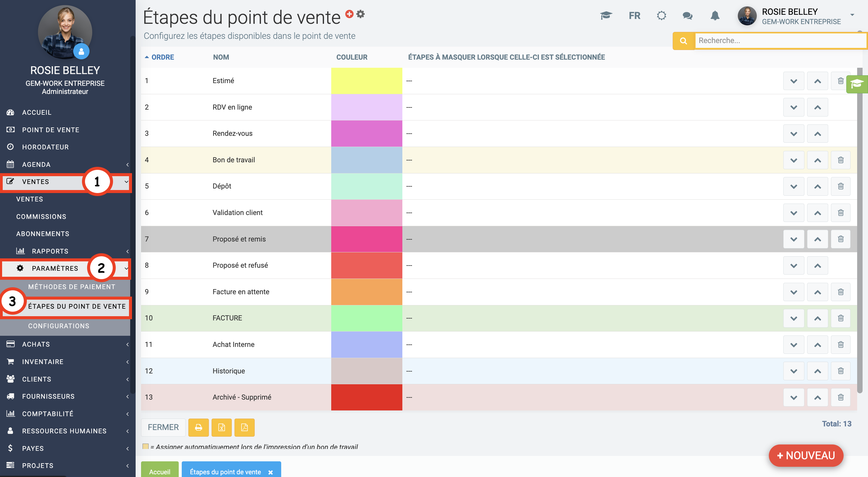
Task: Move Estimé step down
Action: (x=794, y=81)
